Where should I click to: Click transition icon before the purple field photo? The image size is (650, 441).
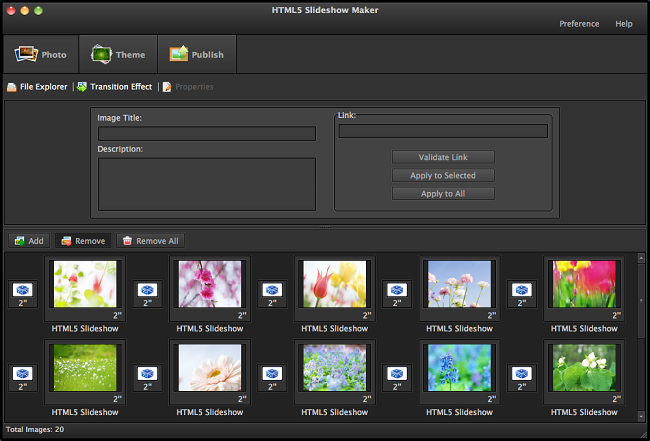tap(272, 374)
